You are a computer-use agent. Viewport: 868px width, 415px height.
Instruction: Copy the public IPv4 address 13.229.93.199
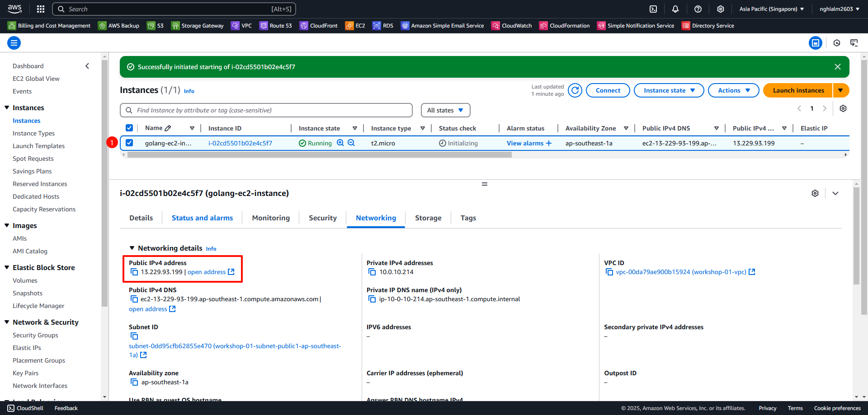tap(134, 272)
